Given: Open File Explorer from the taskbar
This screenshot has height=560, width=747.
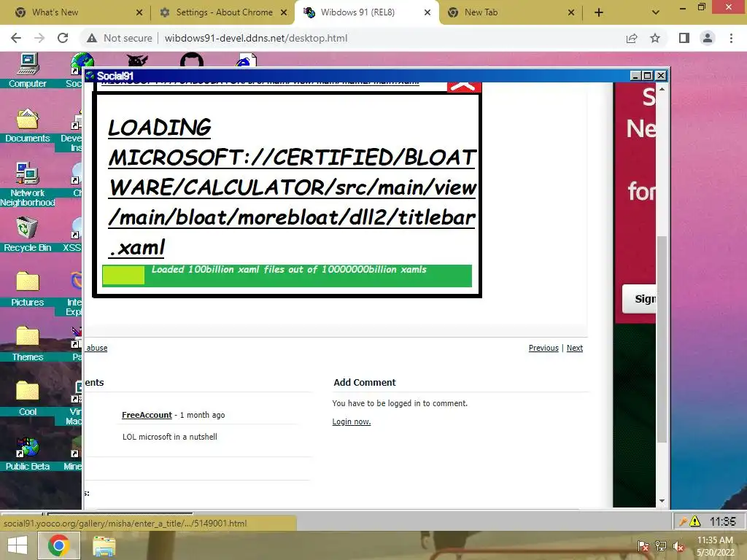Looking at the screenshot, I should (x=104, y=545).
